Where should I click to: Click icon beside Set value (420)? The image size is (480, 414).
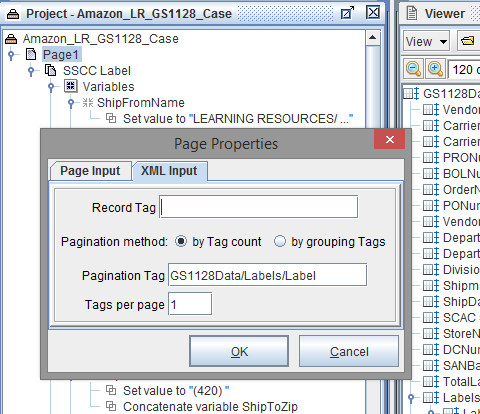click(111, 390)
